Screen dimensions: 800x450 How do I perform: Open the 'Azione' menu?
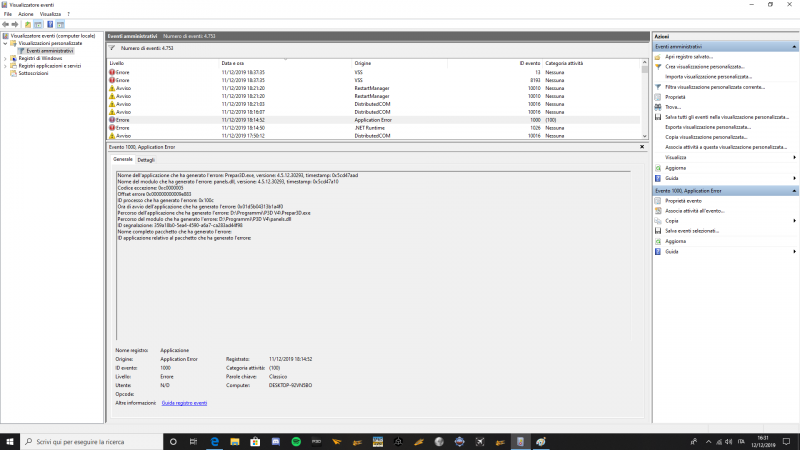coord(25,14)
